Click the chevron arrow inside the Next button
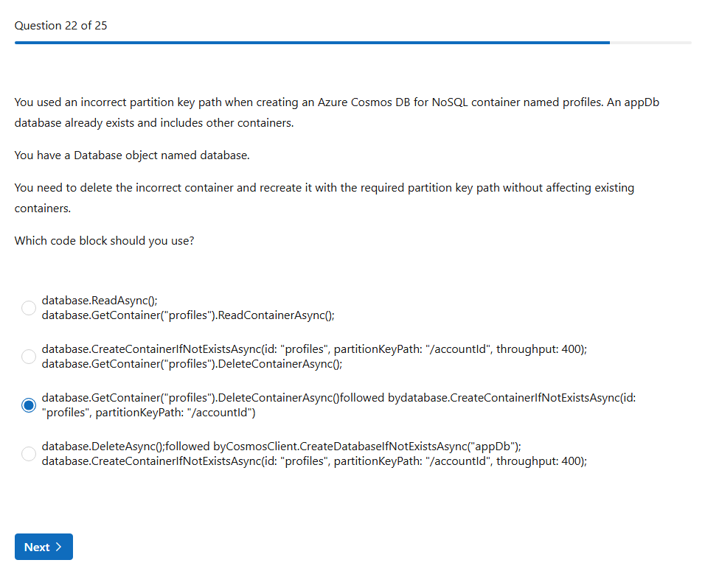The height and width of the screenshot is (588, 705). coord(59,547)
